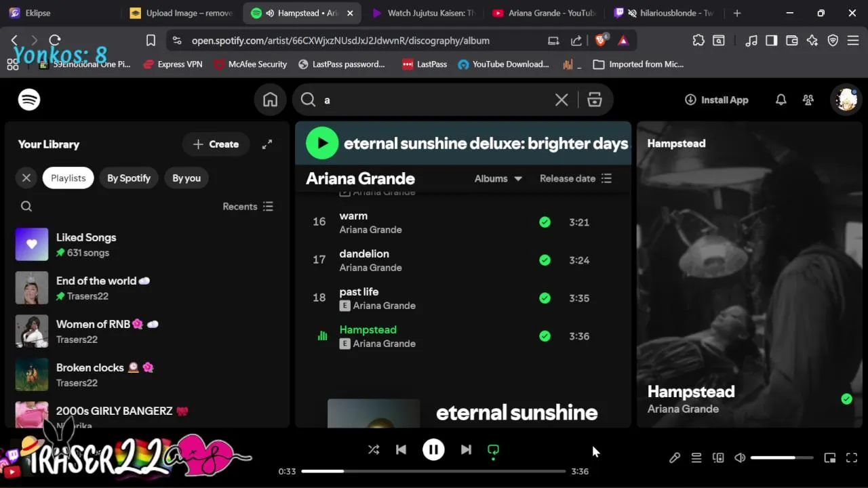Switch to Ariana Grande YouTube tab
Image resolution: width=868 pixels, height=488 pixels.
[544, 13]
